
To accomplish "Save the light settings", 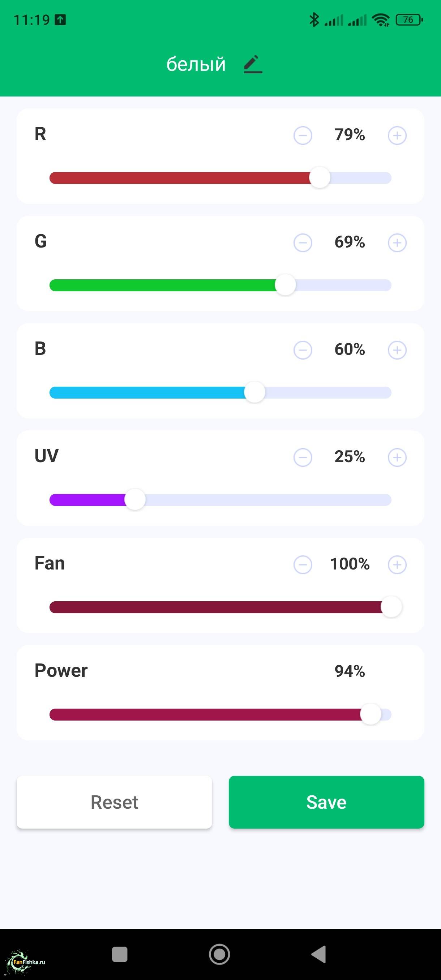I will [x=326, y=802].
